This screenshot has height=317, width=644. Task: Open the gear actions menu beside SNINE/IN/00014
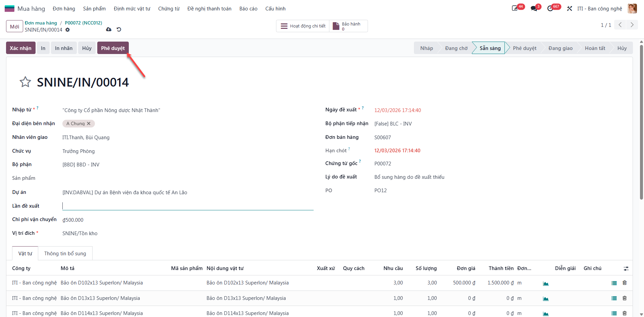[x=67, y=30]
